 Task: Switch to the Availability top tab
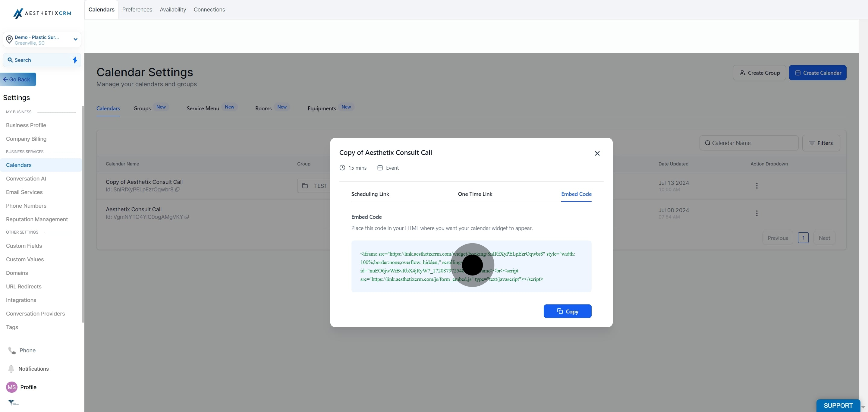point(173,9)
